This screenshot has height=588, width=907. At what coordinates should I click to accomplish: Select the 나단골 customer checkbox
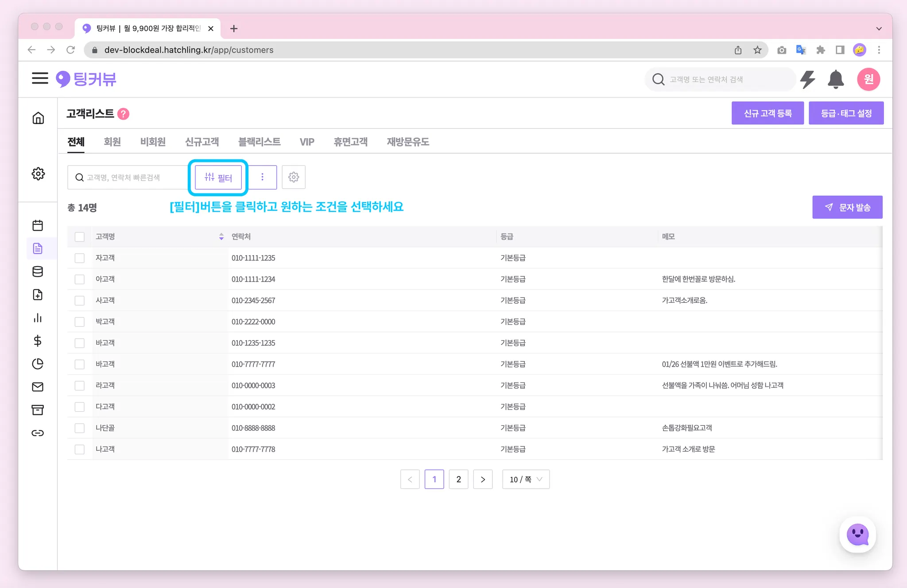[80, 428]
